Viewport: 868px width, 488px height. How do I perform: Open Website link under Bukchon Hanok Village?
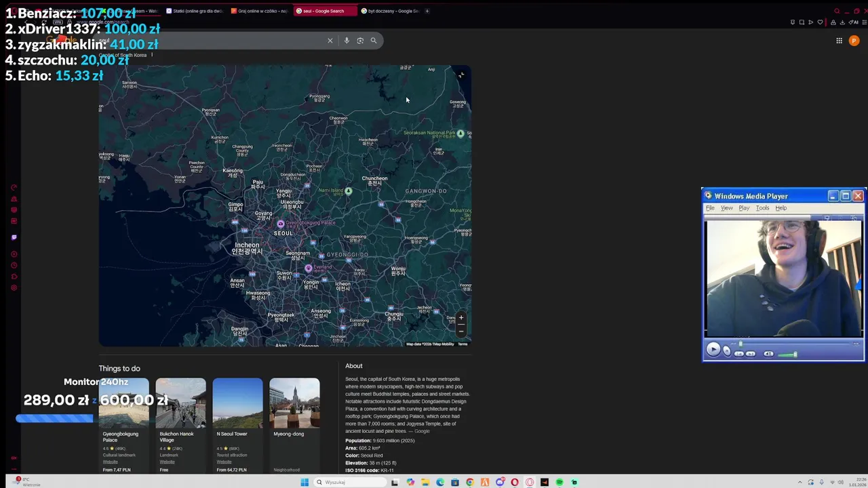click(167, 462)
